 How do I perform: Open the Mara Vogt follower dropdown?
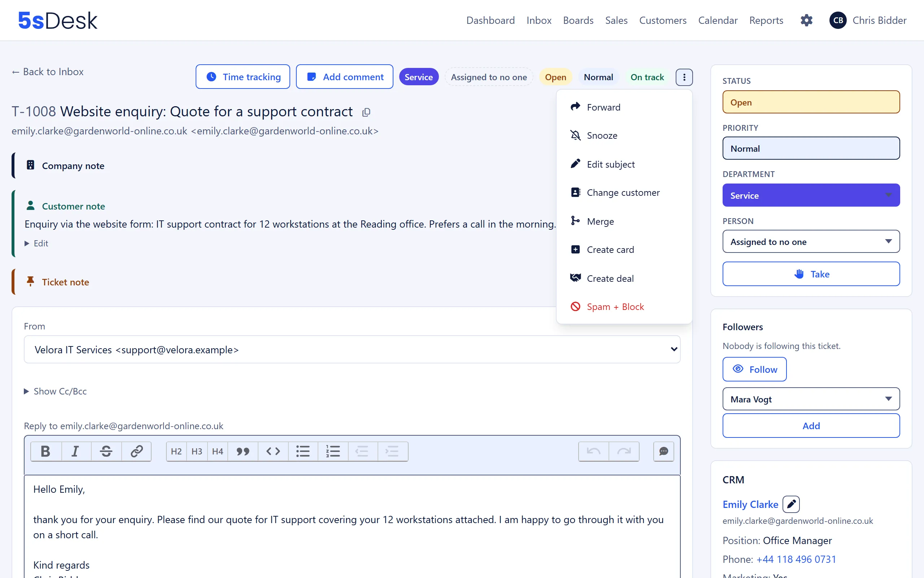click(x=811, y=399)
